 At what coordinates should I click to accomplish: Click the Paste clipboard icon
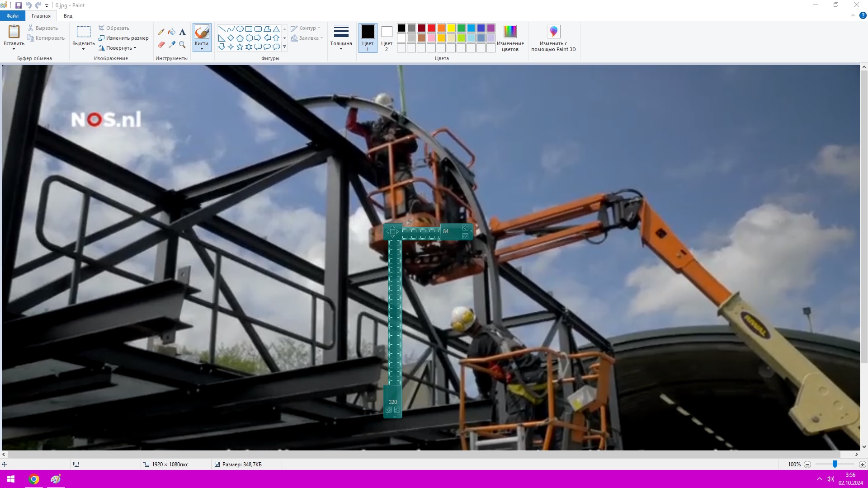tap(14, 32)
